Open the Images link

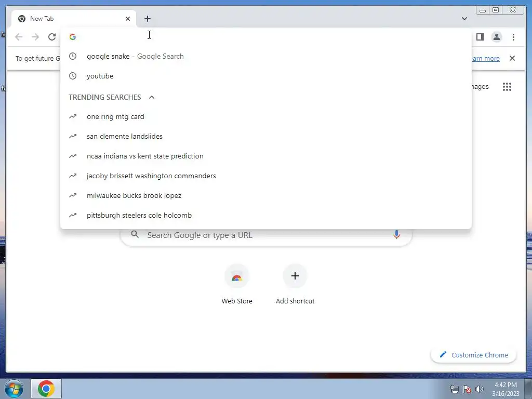click(x=480, y=87)
